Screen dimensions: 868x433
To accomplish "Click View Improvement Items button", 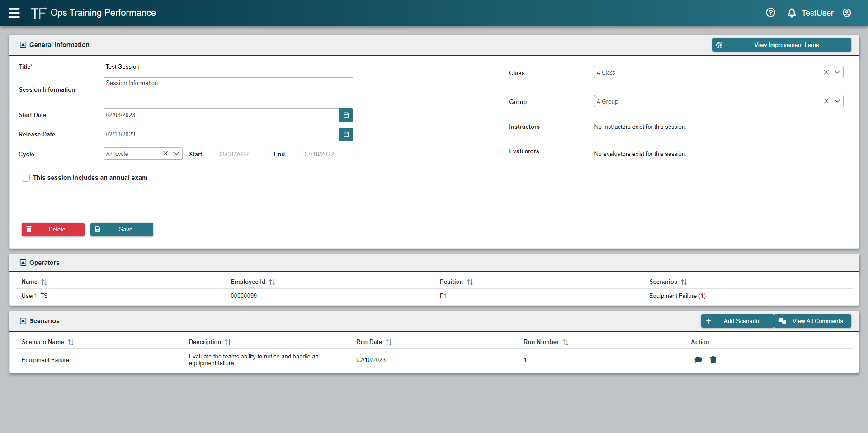I will 782,45.
